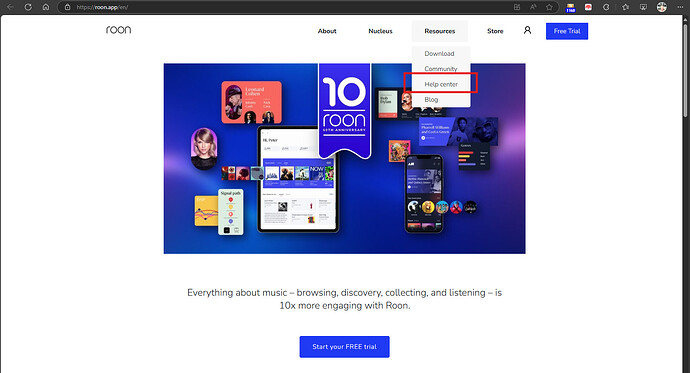Go to the browser home icon
The height and width of the screenshot is (373, 690).
tap(46, 7)
